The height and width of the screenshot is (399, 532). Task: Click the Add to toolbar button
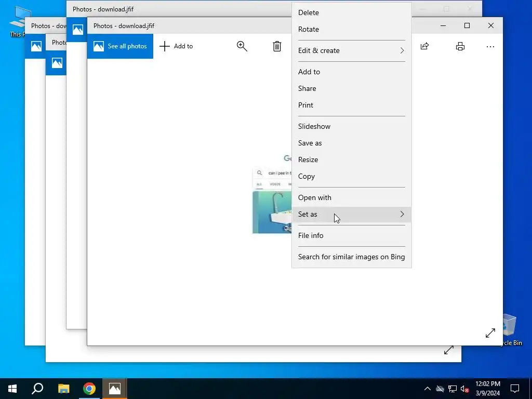[x=176, y=46]
